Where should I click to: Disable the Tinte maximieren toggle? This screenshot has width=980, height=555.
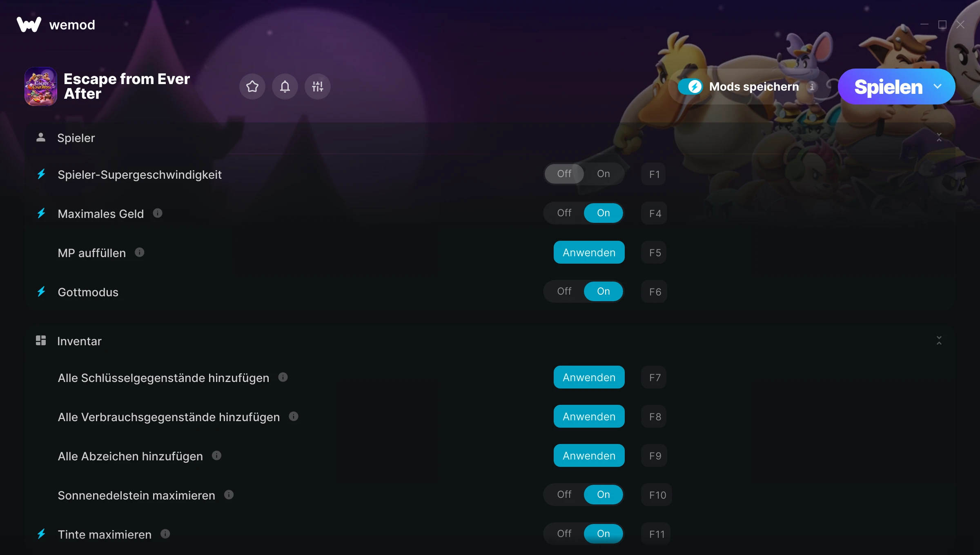point(564,534)
